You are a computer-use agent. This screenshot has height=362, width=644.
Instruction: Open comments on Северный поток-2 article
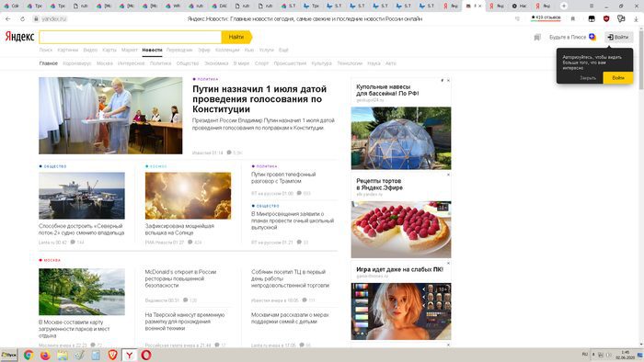click(x=77, y=243)
